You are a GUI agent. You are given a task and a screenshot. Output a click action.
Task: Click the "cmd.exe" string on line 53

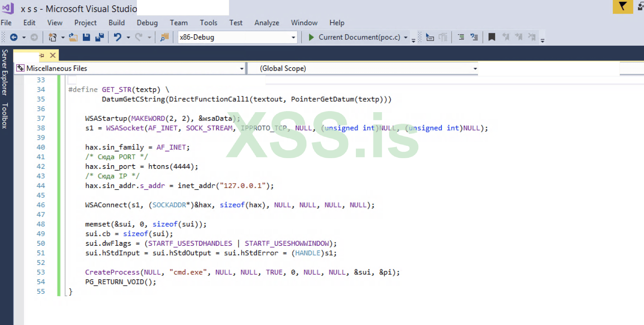(188, 272)
